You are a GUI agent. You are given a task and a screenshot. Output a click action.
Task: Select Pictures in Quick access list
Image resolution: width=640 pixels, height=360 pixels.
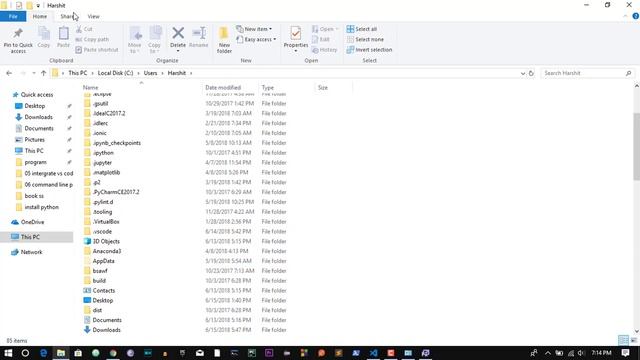(34, 140)
